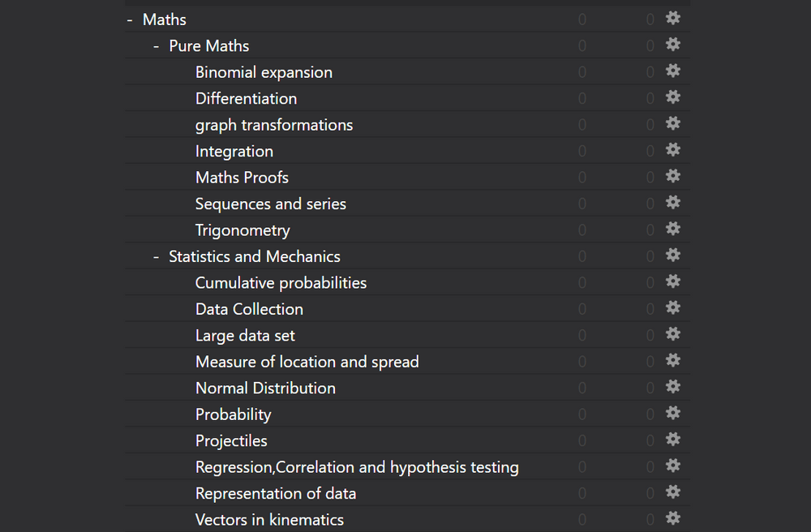Viewport: 811px width, 532px height.
Task: Click gear icon for Probability deck
Action: point(672,413)
